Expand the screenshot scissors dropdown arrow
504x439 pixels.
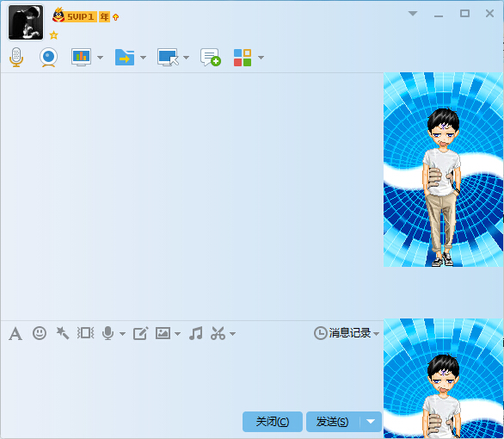pyautogui.click(x=233, y=334)
